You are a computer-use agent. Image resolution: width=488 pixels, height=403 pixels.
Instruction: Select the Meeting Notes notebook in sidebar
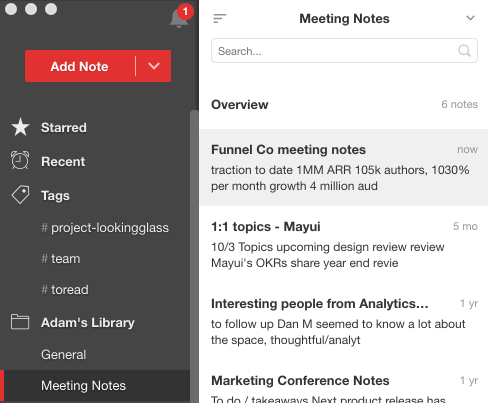[x=95, y=386]
